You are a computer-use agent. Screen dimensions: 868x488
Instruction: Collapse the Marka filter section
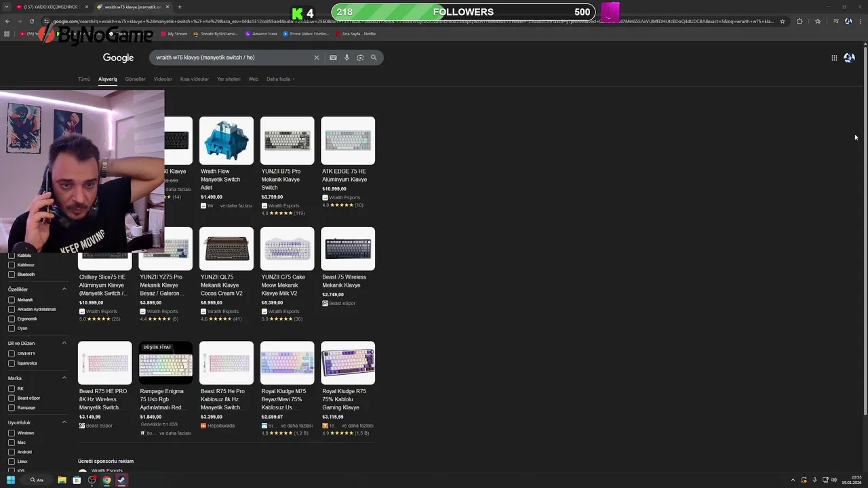tap(64, 378)
